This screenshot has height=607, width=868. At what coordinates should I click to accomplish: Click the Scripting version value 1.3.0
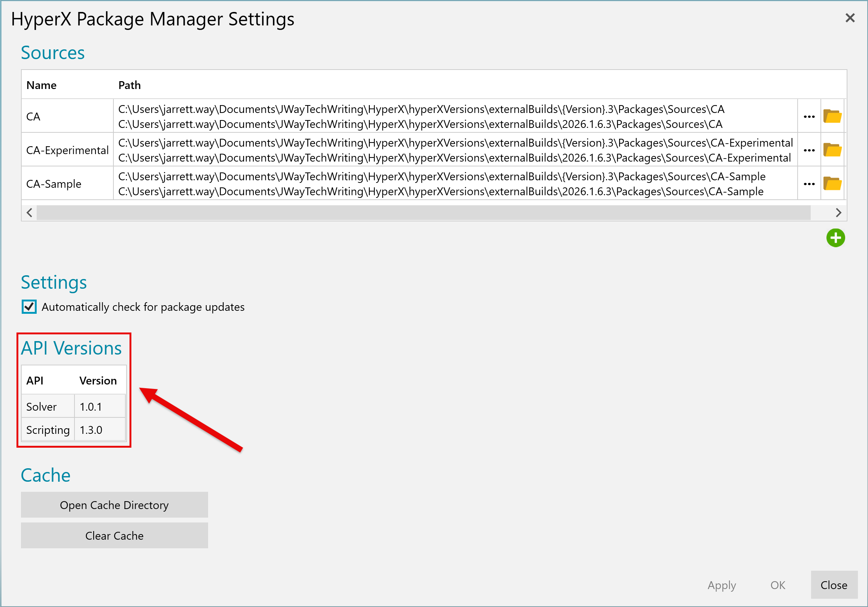coord(91,430)
